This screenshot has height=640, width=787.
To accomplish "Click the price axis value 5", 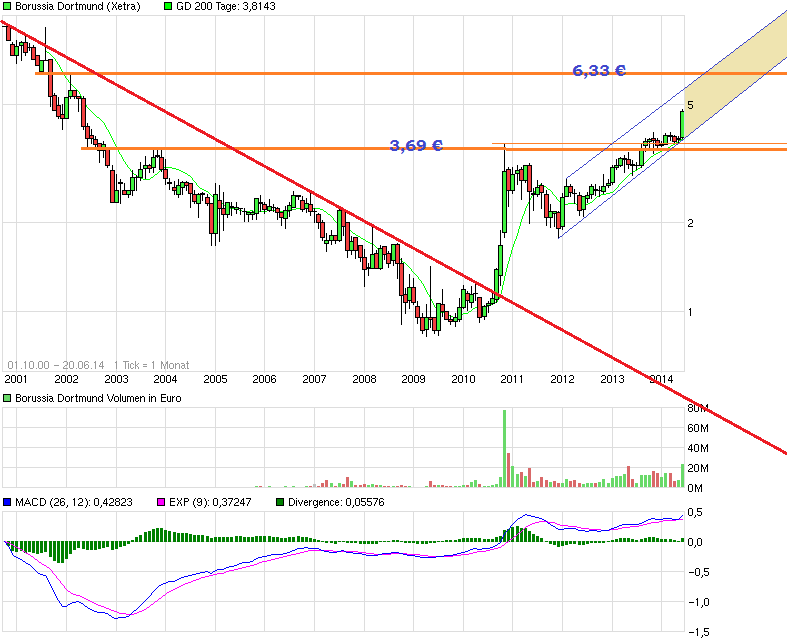I will click(691, 105).
